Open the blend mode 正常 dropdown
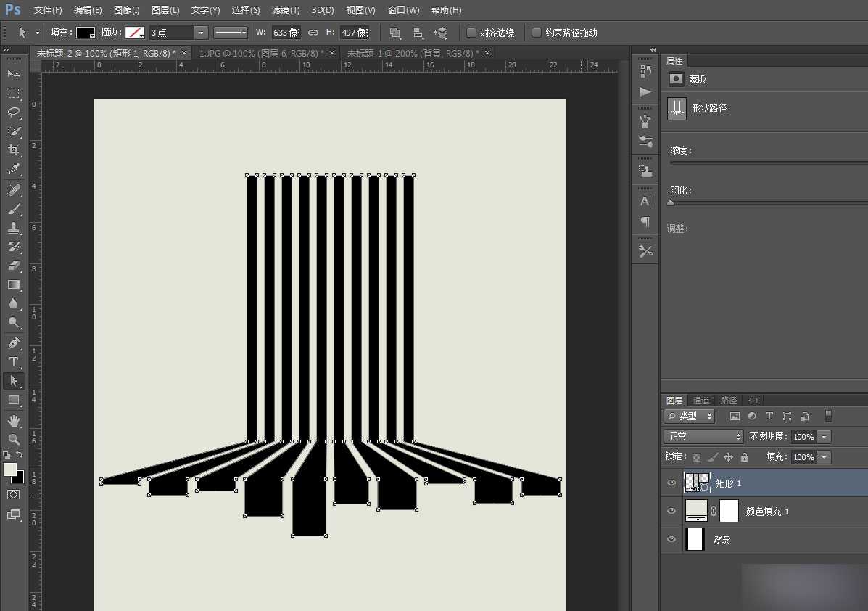This screenshot has width=868, height=611. pyautogui.click(x=703, y=437)
